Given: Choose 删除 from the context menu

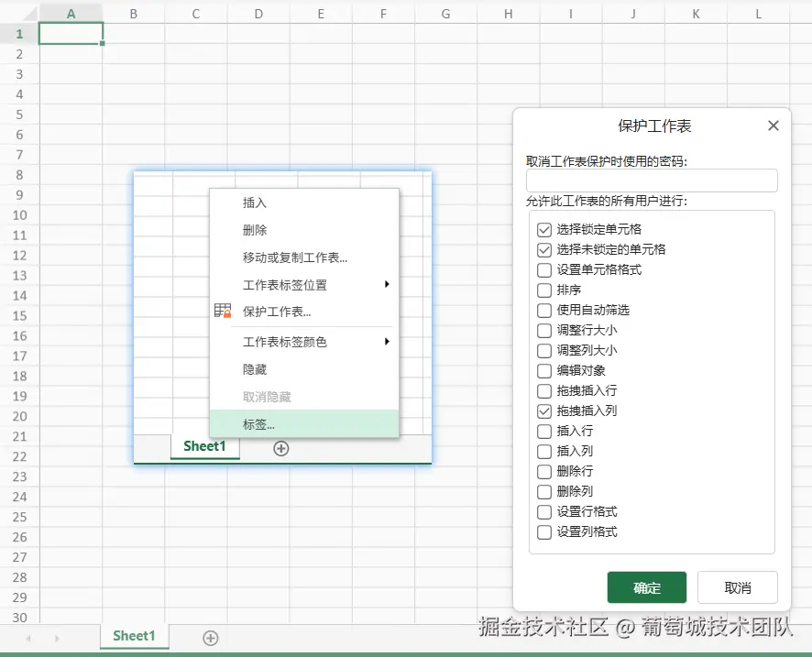Looking at the screenshot, I should click(x=304, y=230).
